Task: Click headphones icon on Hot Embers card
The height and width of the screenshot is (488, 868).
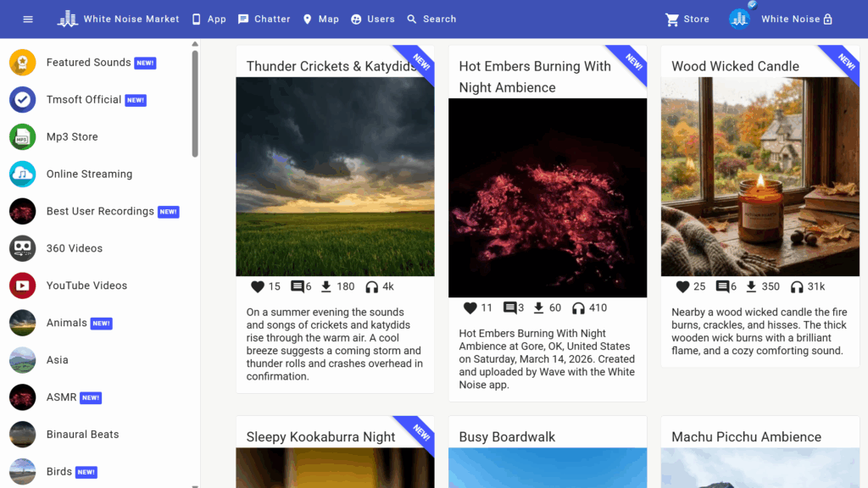Action: click(x=579, y=308)
